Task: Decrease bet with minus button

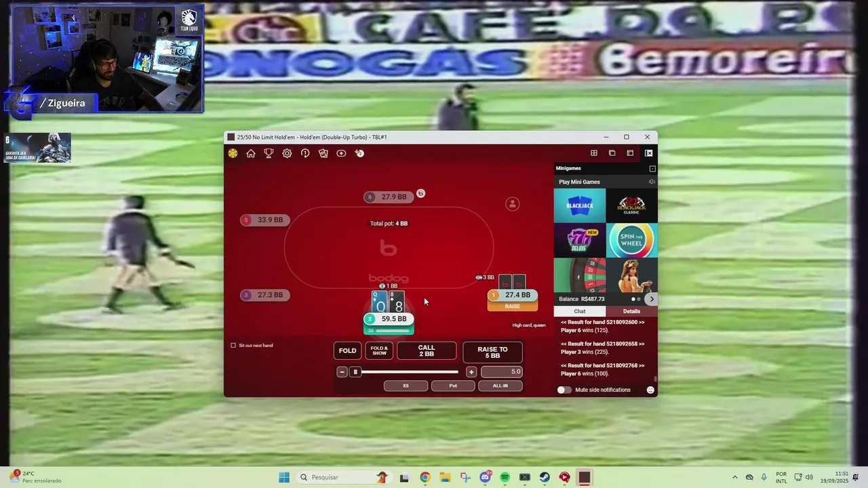Action: pos(342,371)
